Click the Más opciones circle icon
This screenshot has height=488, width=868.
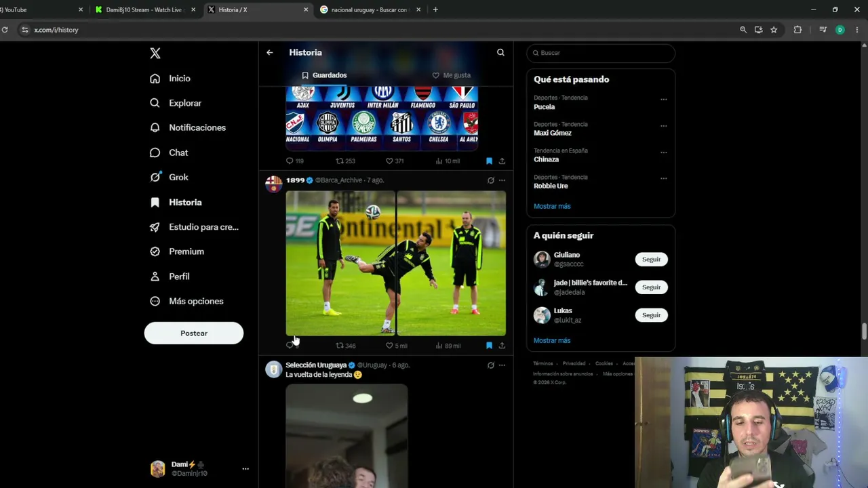tap(155, 301)
